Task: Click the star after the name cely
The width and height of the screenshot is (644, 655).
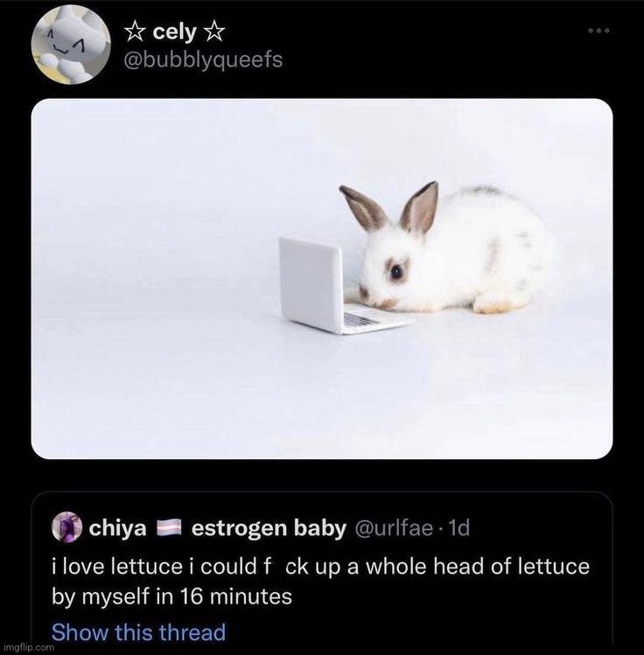Action: click(x=215, y=32)
